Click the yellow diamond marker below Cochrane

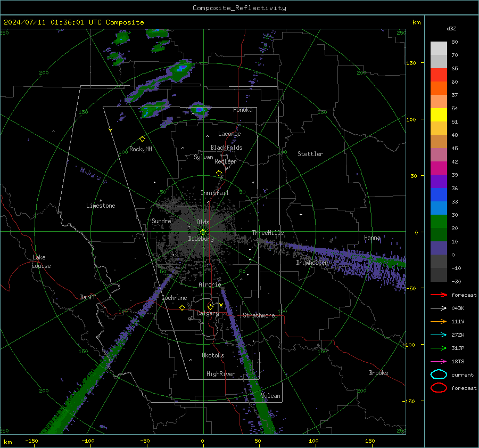click(x=182, y=307)
